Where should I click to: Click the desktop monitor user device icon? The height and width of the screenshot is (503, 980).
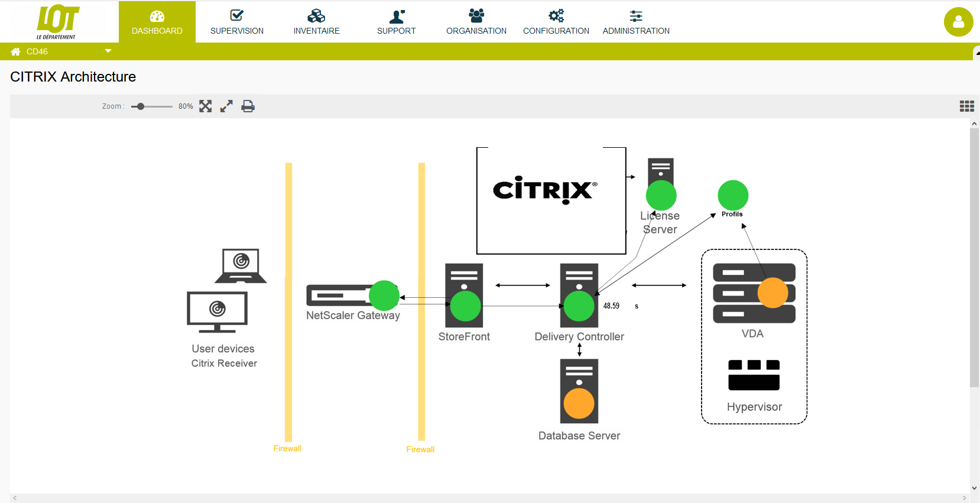click(217, 312)
